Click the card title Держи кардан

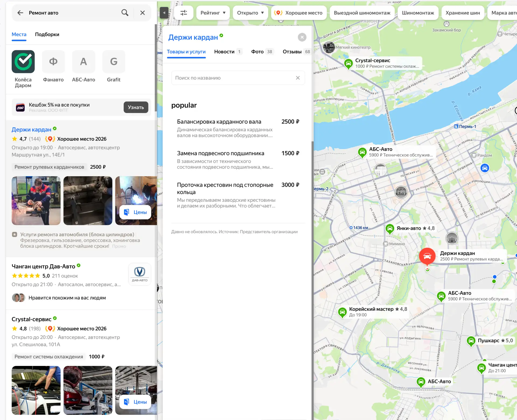coord(193,37)
